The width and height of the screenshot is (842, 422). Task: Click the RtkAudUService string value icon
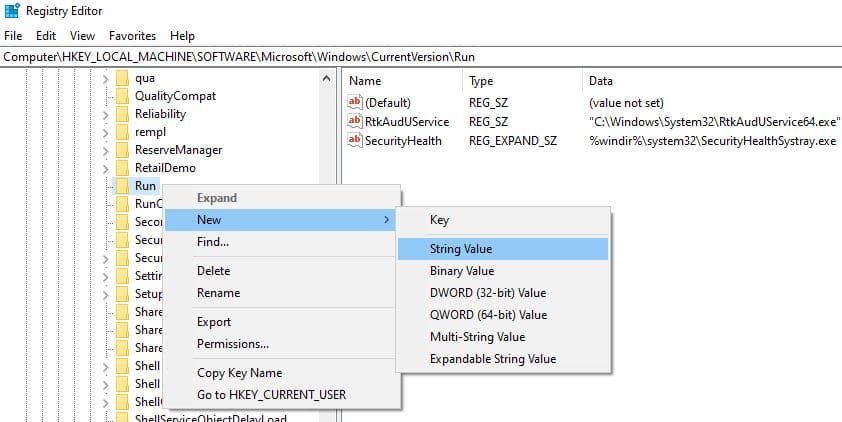pyautogui.click(x=353, y=121)
